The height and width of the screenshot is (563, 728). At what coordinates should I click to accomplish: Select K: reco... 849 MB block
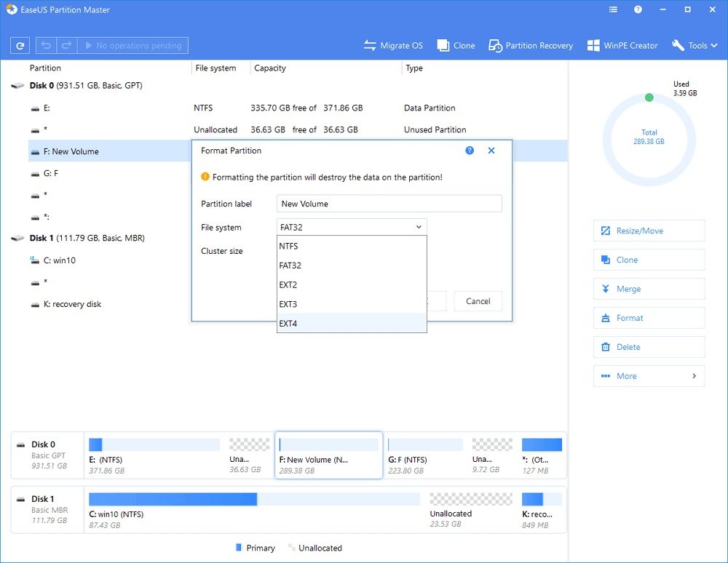542,510
